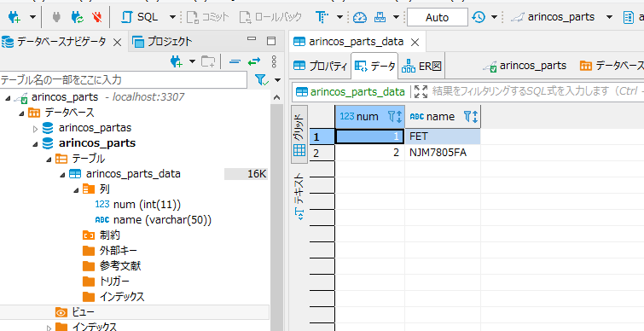Open dropdown arrow beside navigator filter funnel
The width and height of the screenshot is (644, 331).
point(278,79)
